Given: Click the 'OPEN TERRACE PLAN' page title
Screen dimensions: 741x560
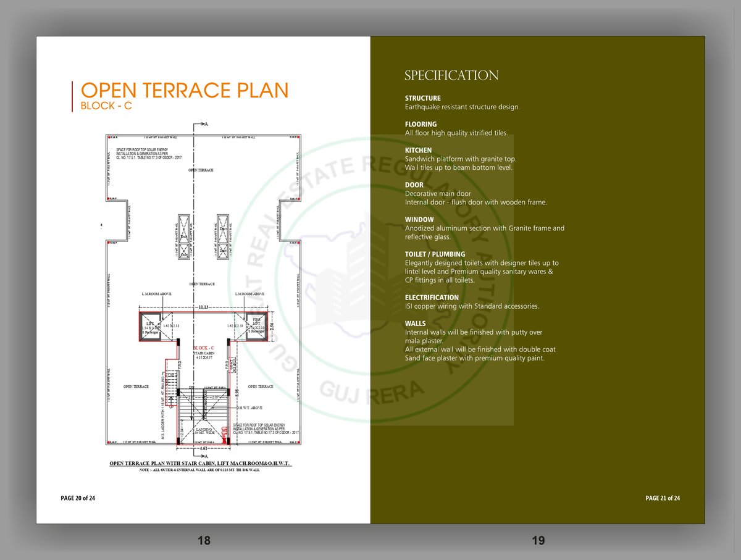Looking at the screenshot, I should (185, 91).
